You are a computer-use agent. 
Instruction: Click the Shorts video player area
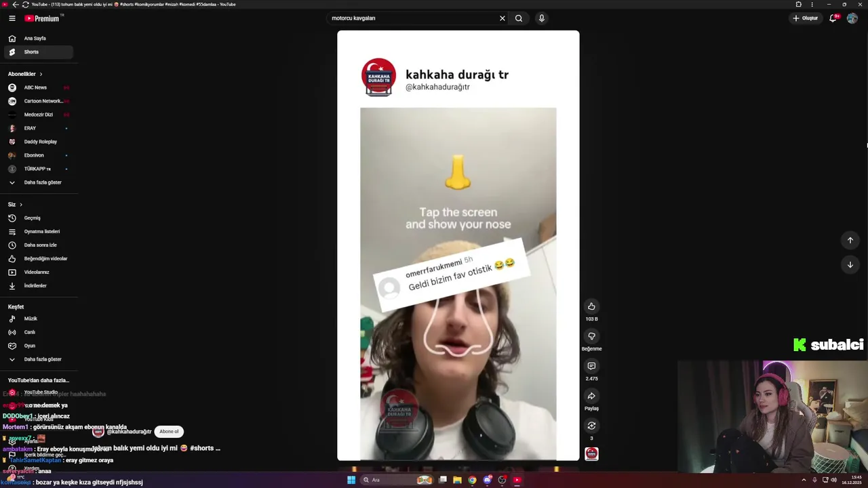click(458, 245)
